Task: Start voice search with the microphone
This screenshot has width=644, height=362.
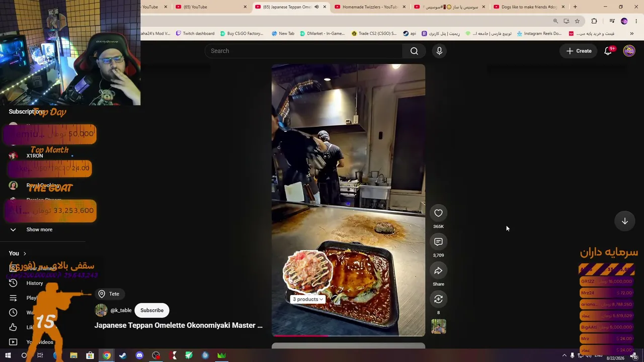Action: click(439, 51)
